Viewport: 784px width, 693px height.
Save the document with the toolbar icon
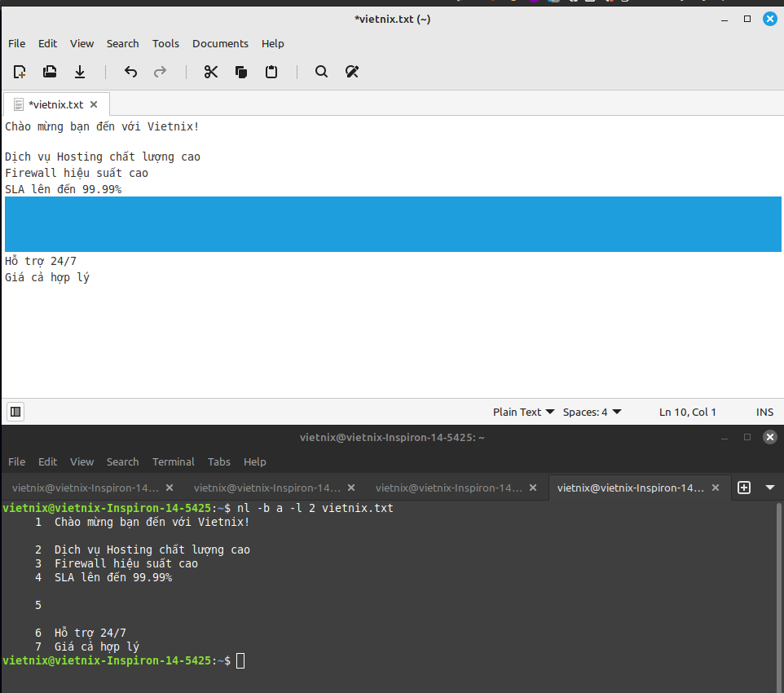pos(80,72)
